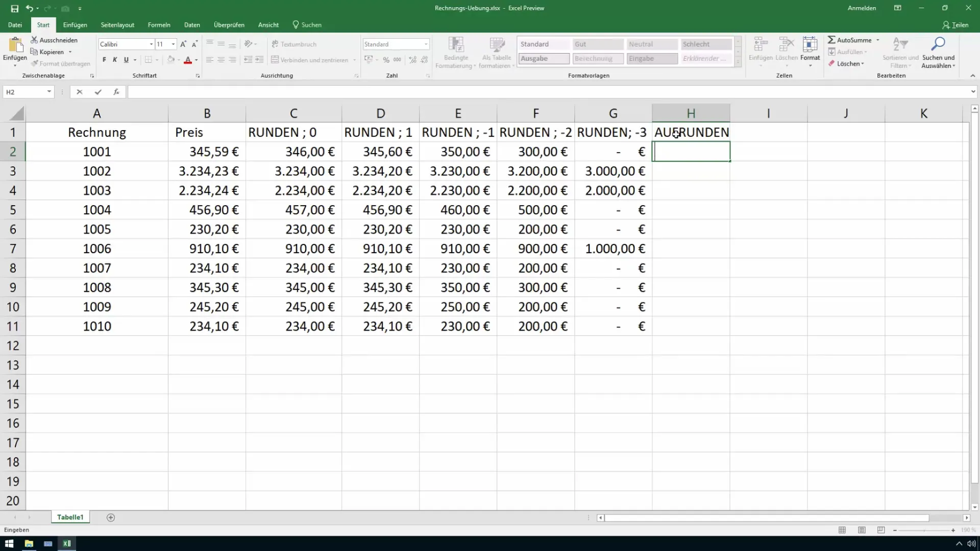
Task: Align text left
Action: 209,60
